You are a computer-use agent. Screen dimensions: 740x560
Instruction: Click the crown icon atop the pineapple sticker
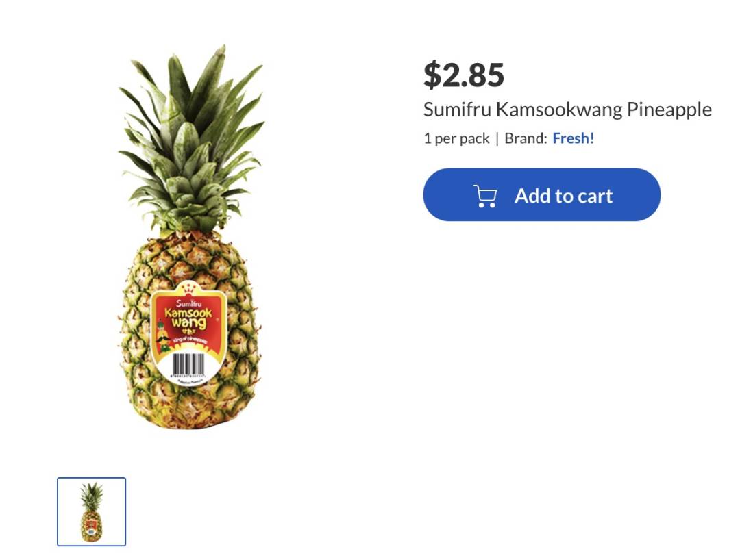[188, 288]
